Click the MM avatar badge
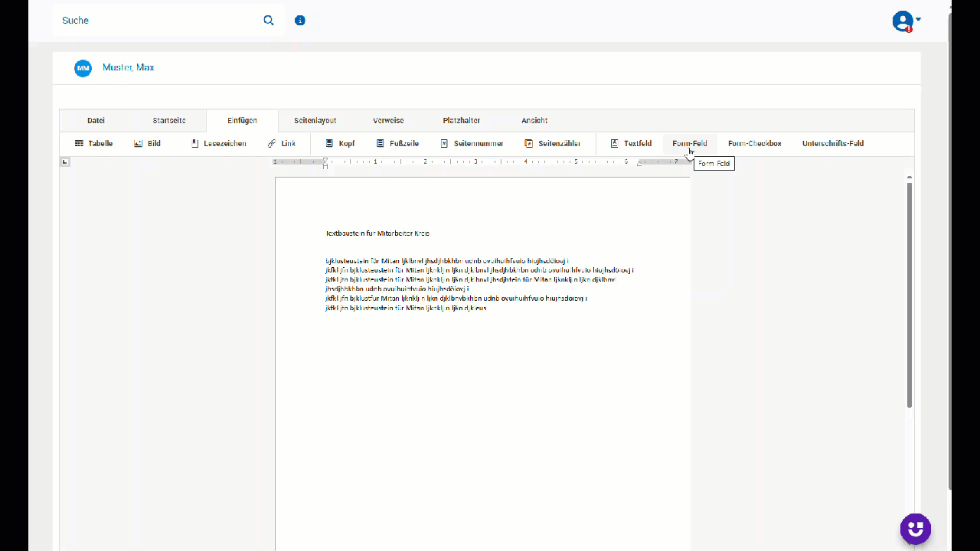The width and height of the screenshot is (980, 551). point(83,68)
